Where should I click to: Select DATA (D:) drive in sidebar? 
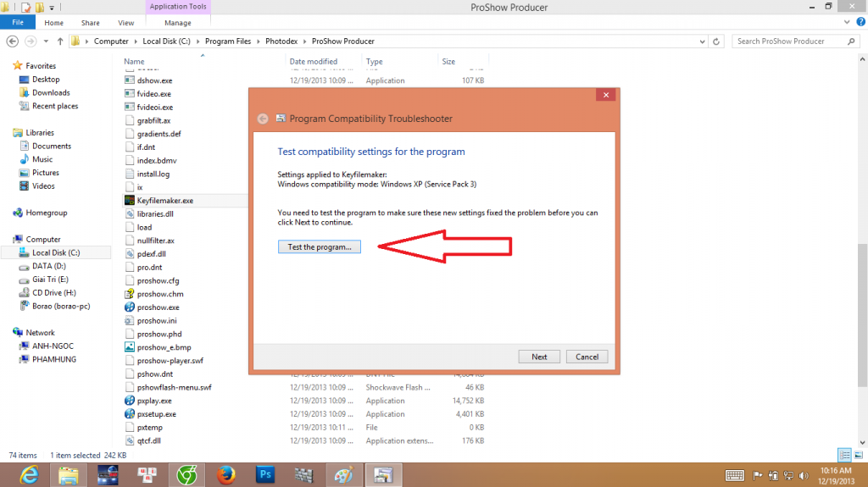click(48, 266)
